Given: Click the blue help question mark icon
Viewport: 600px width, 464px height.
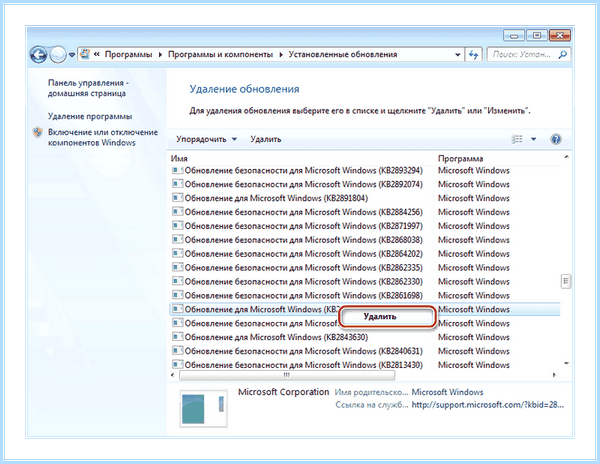Looking at the screenshot, I should click(556, 139).
